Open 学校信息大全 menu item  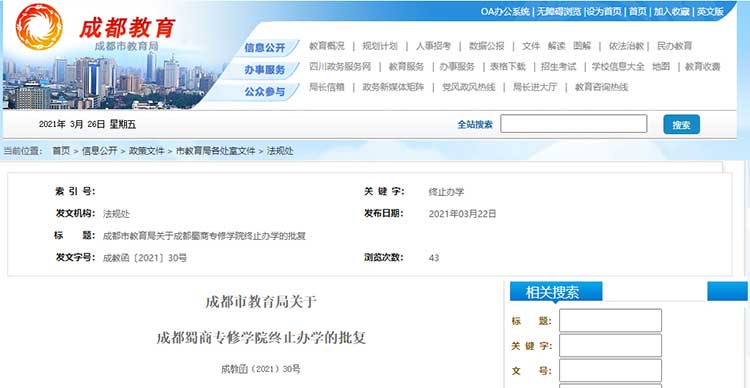pos(618,67)
